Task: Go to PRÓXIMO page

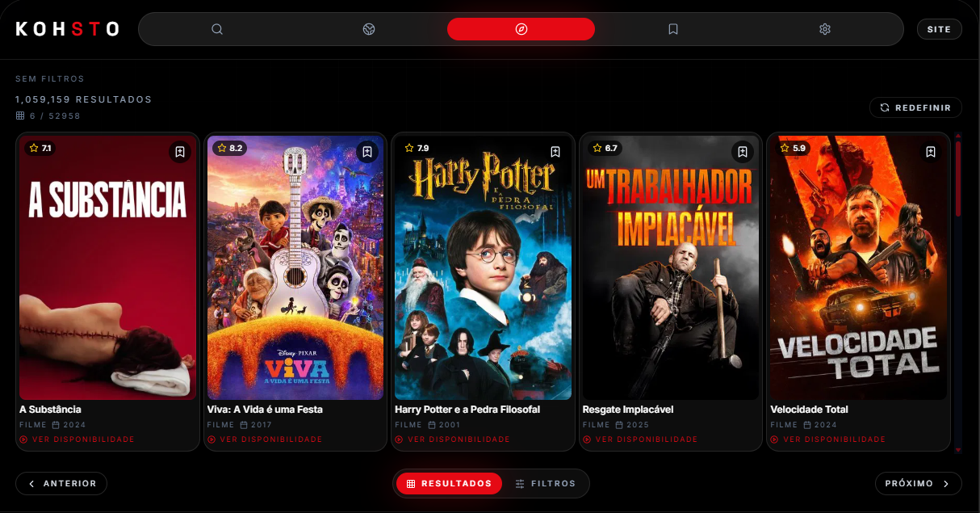Action: (918, 484)
